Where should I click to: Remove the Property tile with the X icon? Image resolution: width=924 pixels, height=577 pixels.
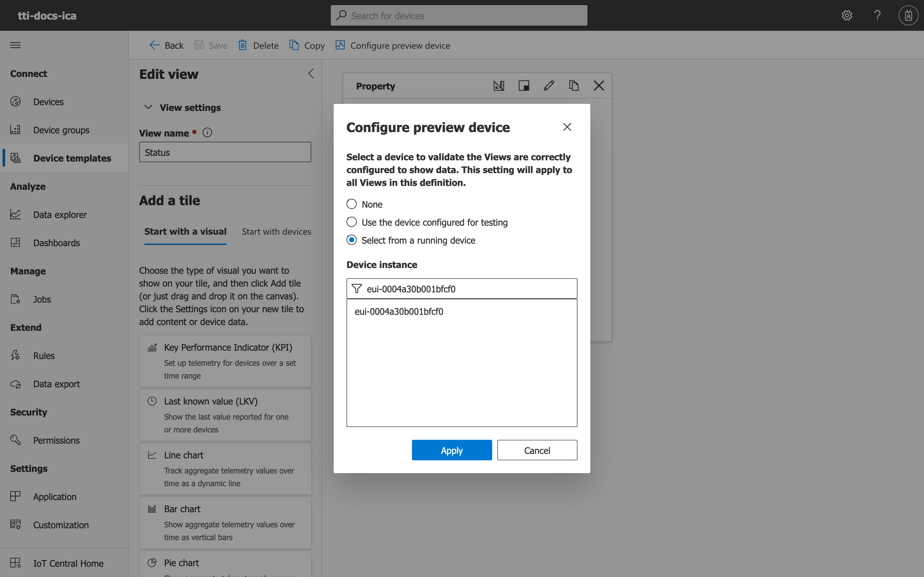[598, 86]
